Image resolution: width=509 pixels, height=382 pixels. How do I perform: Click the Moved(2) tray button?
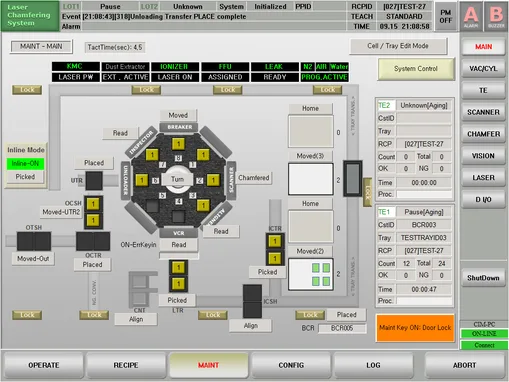pyautogui.click(x=310, y=251)
